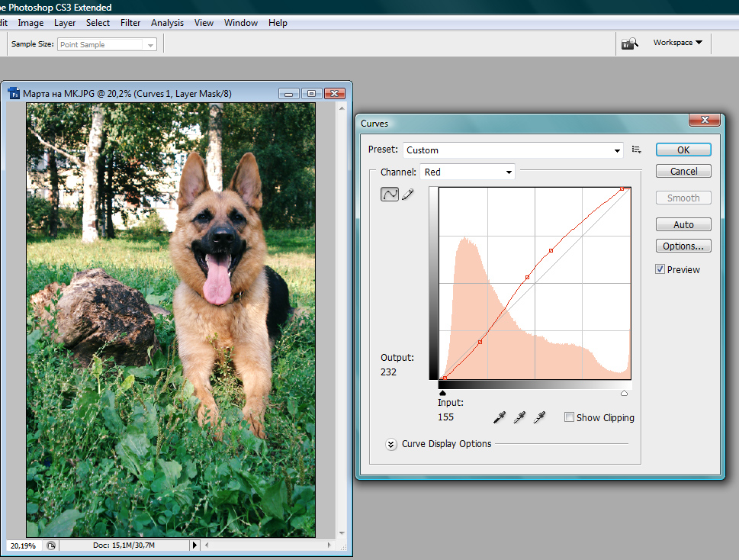The width and height of the screenshot is (739, 560).
Task: Open the preset options menu icon
Action: [x=636, y=150]
